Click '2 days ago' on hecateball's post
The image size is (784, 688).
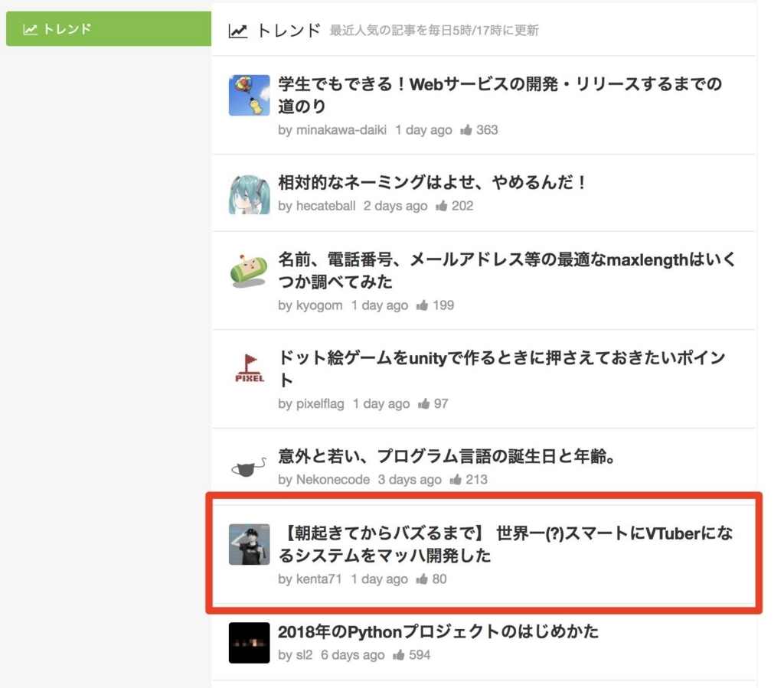(x=396, y=206)
